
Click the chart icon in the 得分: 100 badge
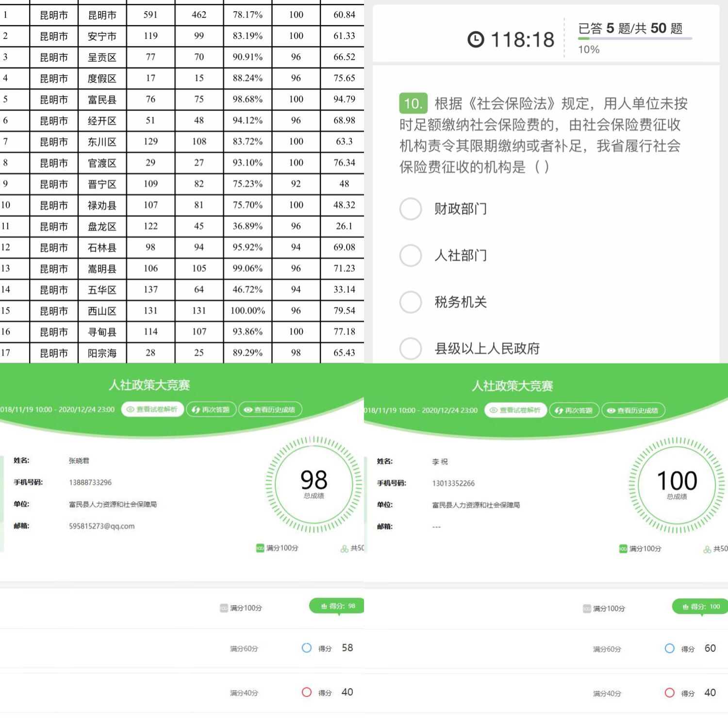pos(685,607)
